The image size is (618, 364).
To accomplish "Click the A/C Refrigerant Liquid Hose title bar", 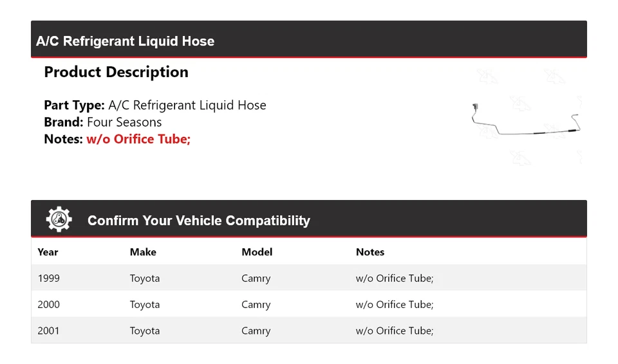I will tap(125, 41).
